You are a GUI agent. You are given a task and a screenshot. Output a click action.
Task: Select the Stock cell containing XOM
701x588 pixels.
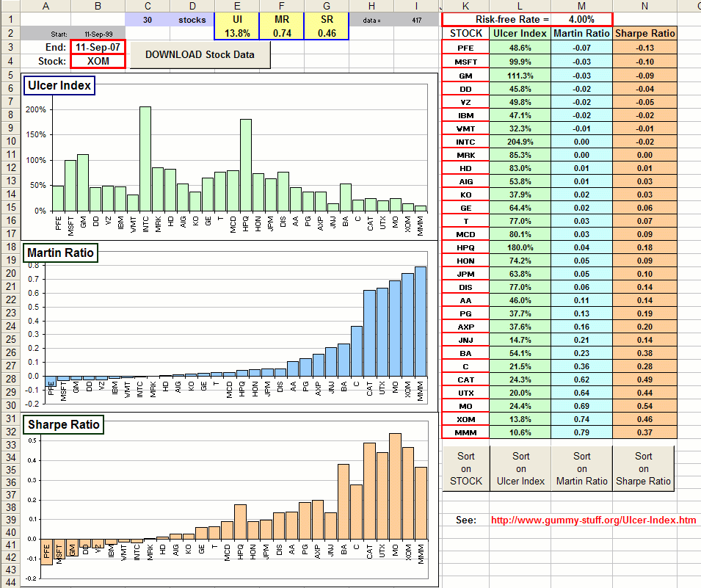tap(98, 61)
